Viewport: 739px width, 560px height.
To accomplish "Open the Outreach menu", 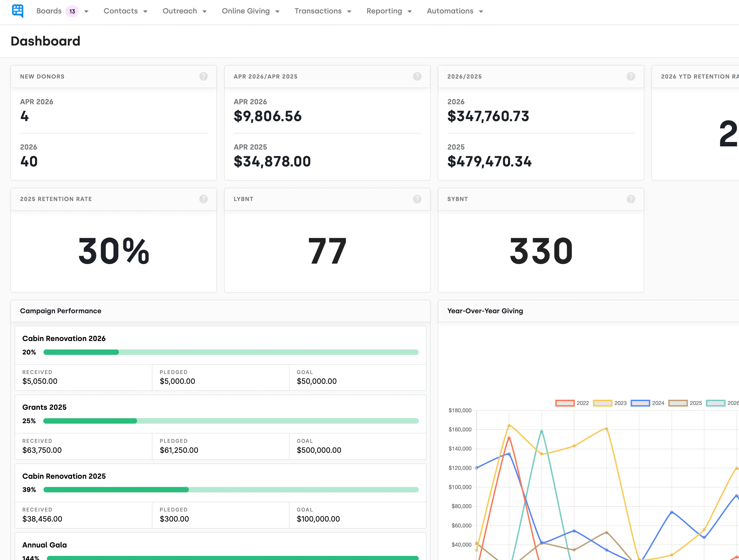I will pos(180,11).
